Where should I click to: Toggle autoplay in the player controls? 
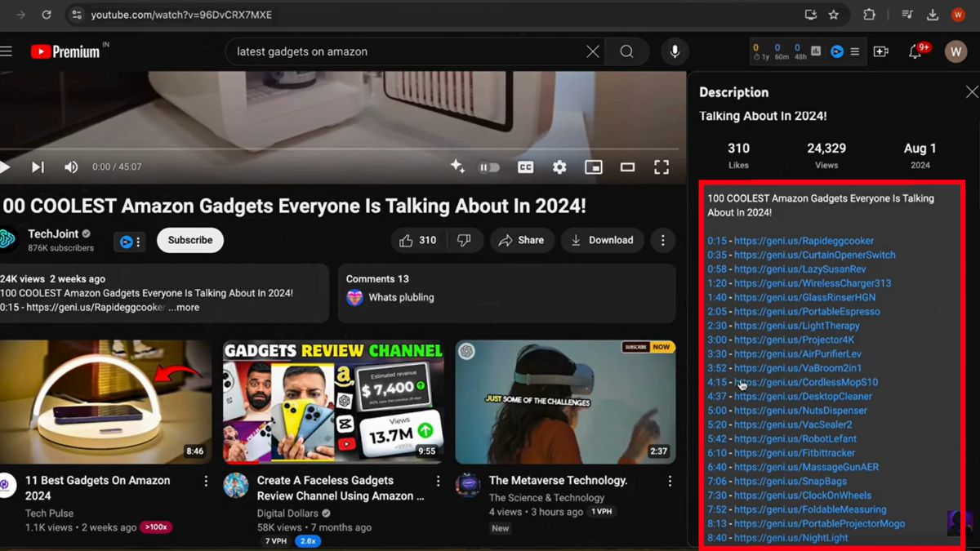[x=489, y=167]
